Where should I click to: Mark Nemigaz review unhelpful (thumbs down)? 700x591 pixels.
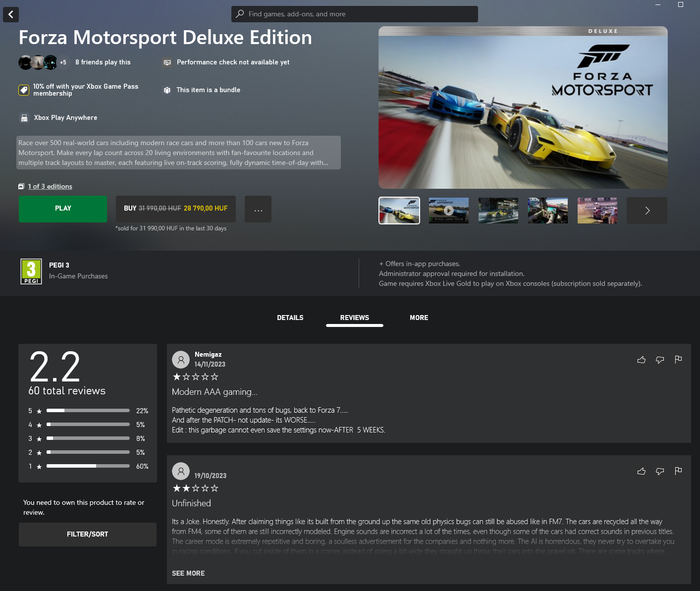point(660,360)
